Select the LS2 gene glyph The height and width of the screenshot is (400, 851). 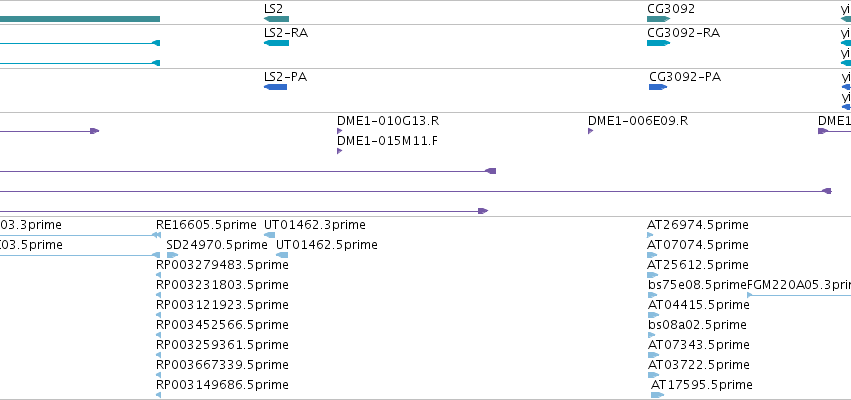point(276,19)
